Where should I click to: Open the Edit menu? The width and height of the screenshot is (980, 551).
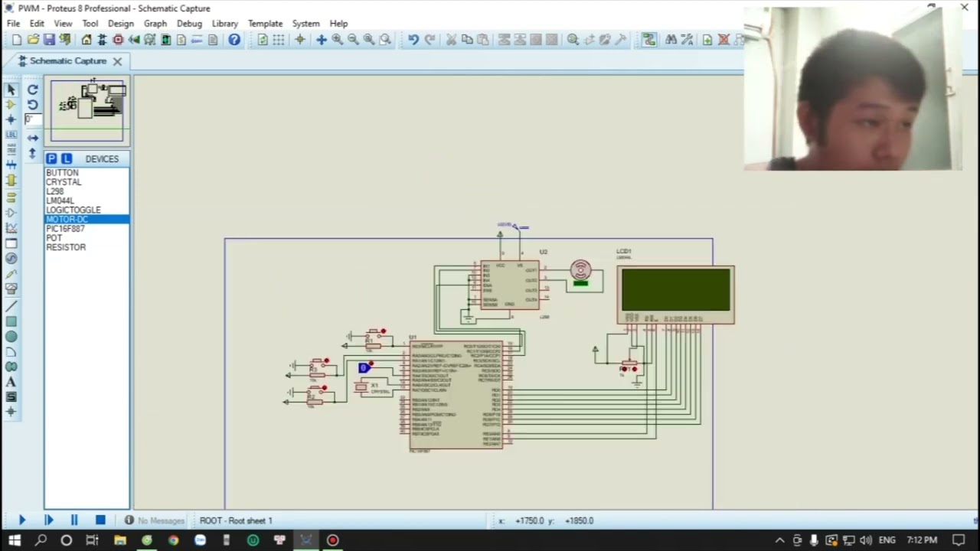[x=37, y=24]
